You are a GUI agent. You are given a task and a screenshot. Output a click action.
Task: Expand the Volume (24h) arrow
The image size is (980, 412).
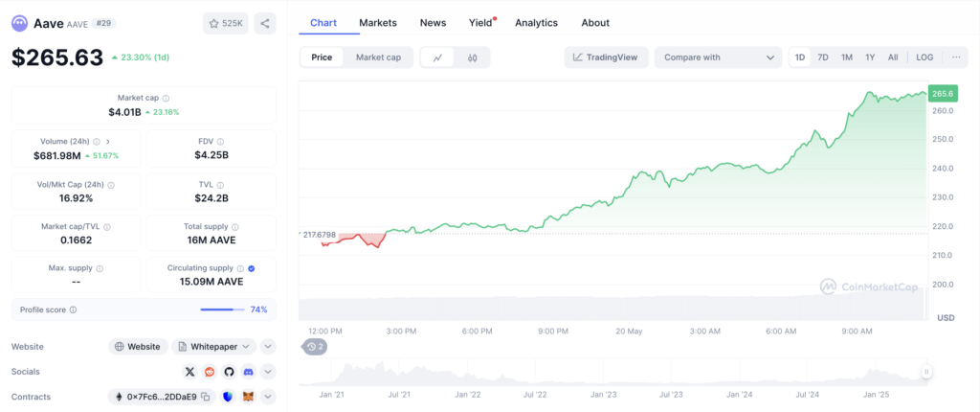pos(108,142)
